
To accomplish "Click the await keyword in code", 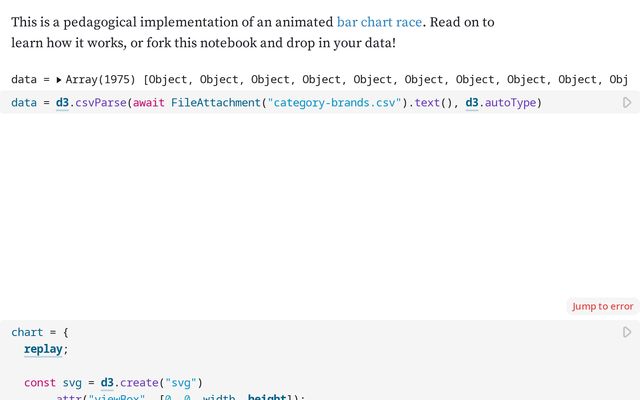I will pos(149,103).
